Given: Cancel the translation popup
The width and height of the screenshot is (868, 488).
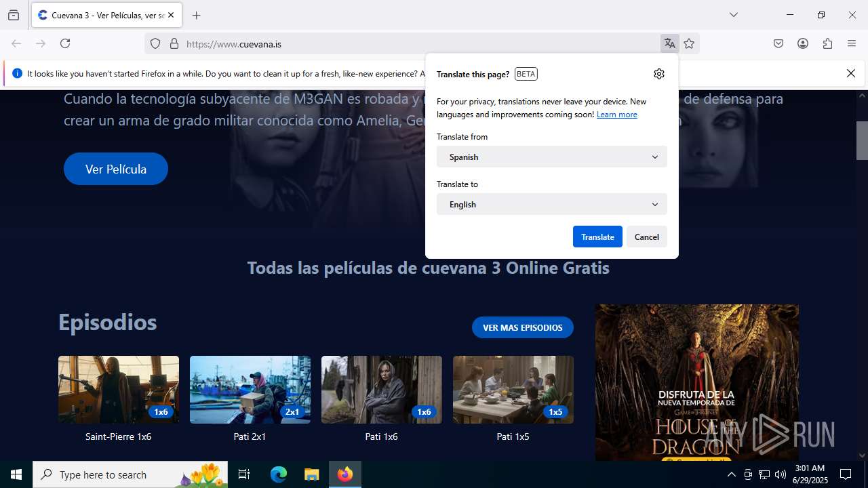Looking at the screenshot, I should click(x=647, y=237).
